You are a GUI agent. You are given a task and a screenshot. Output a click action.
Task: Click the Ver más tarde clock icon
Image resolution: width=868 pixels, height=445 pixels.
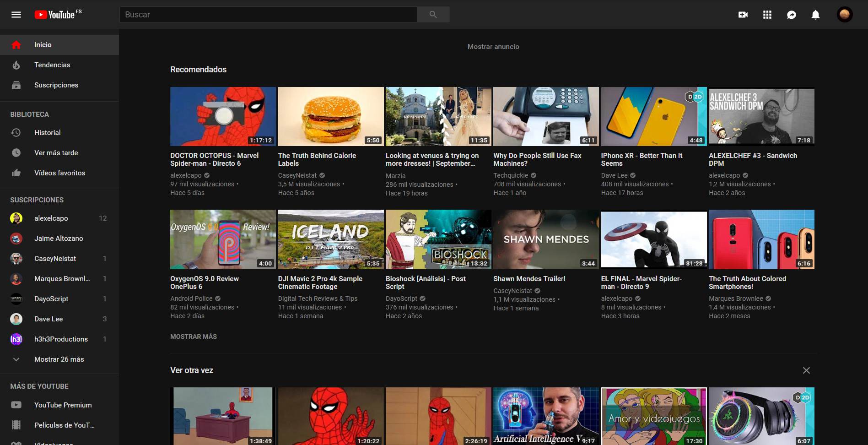pyautogui.click(x=16, y=153)
